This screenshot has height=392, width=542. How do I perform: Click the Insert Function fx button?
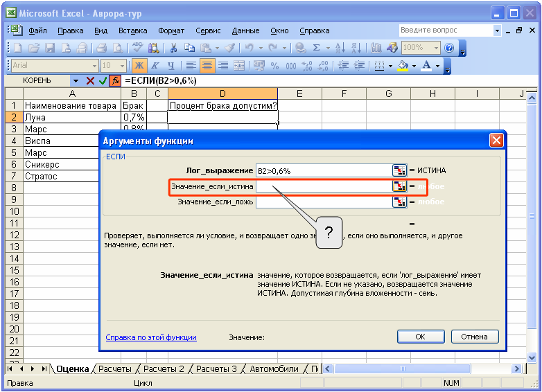pos(115,81)
